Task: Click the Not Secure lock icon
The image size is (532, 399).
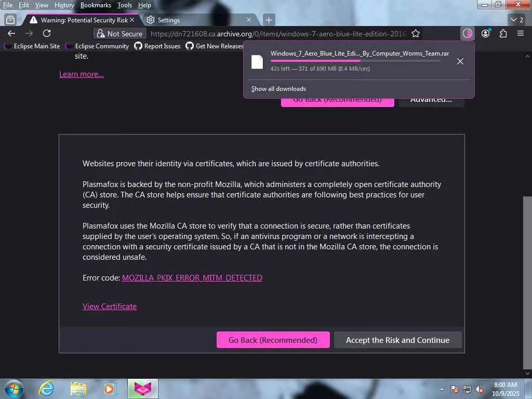Action: tap(100, 34)
